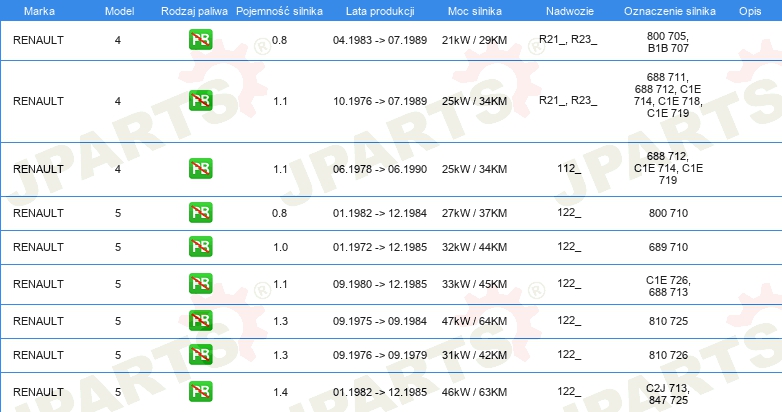Click engine capacity 1.4

pyautogui.click(x=280, y=392)
